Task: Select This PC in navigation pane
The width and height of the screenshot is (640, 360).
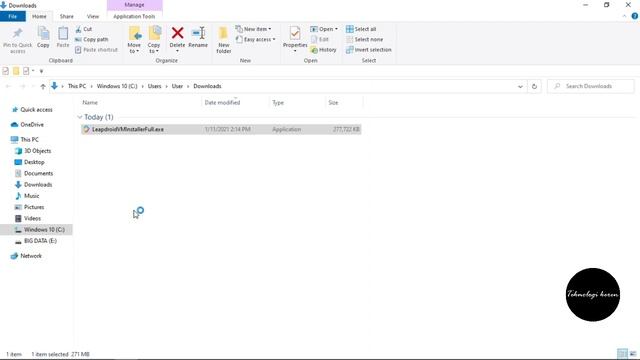Action: pos(25,140)
